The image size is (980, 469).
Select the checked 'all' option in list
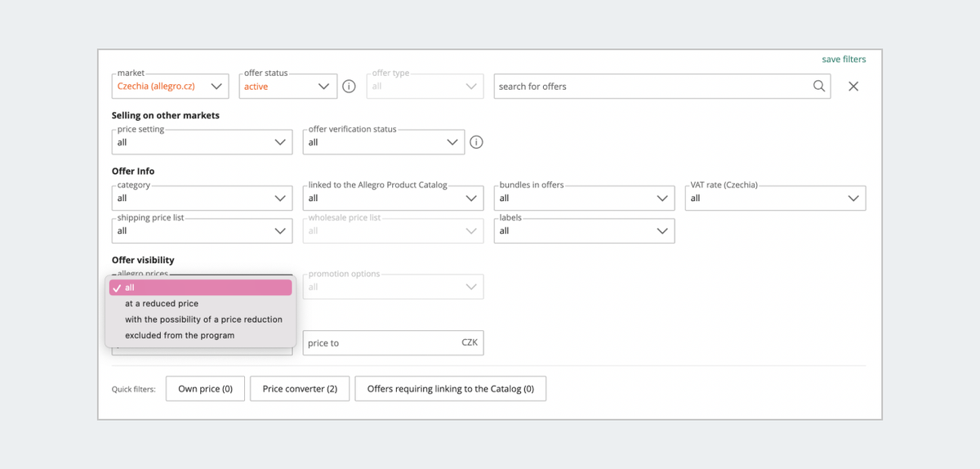200,288
